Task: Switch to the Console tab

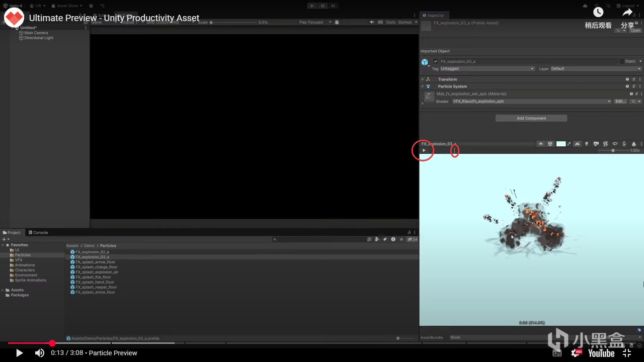Action: 38,233
